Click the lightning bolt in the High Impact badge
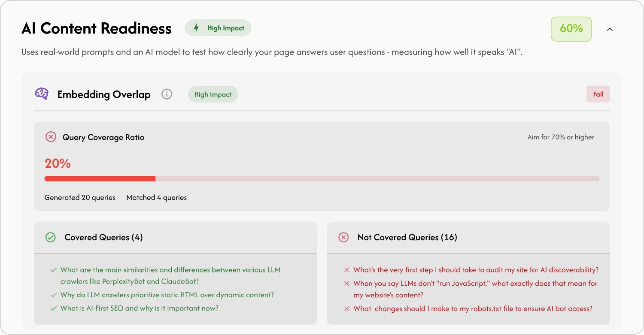Image resolution: width=644 pixels, height=335 pixels. pyautogui.click(x=196, y=27)
